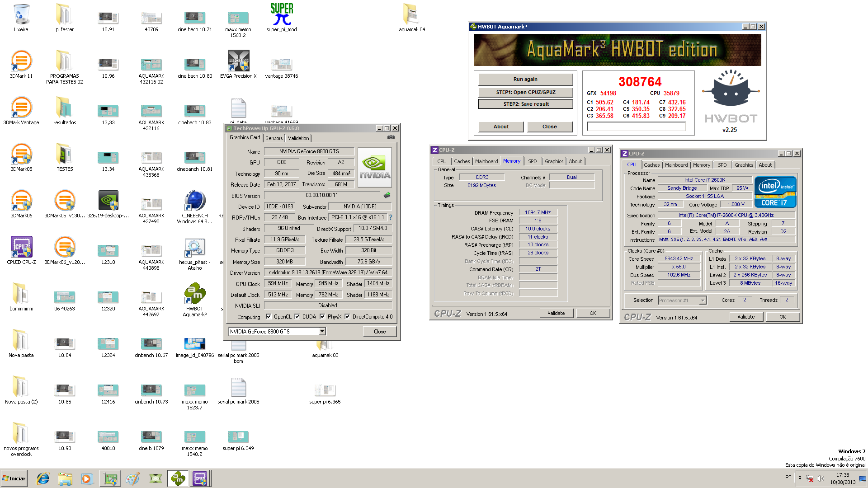Click STEP2: Save result button
868x488 pixels.
(x=525, y=104)
